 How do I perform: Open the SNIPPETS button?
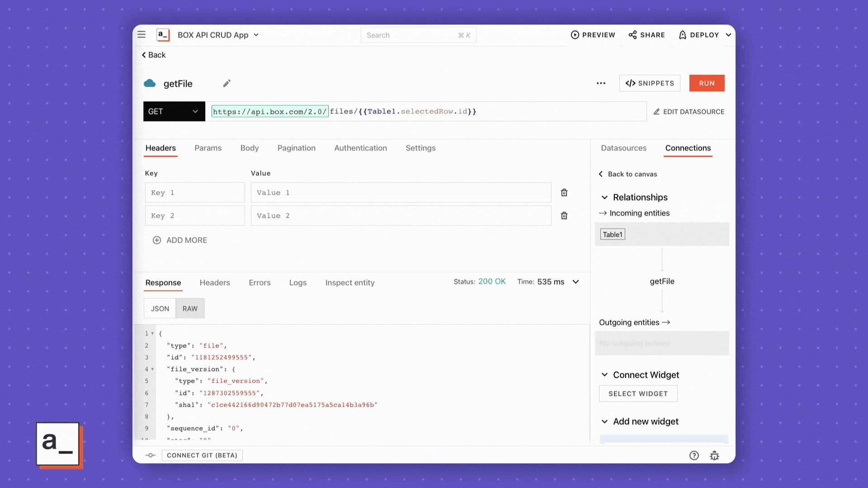coord(650,83)
